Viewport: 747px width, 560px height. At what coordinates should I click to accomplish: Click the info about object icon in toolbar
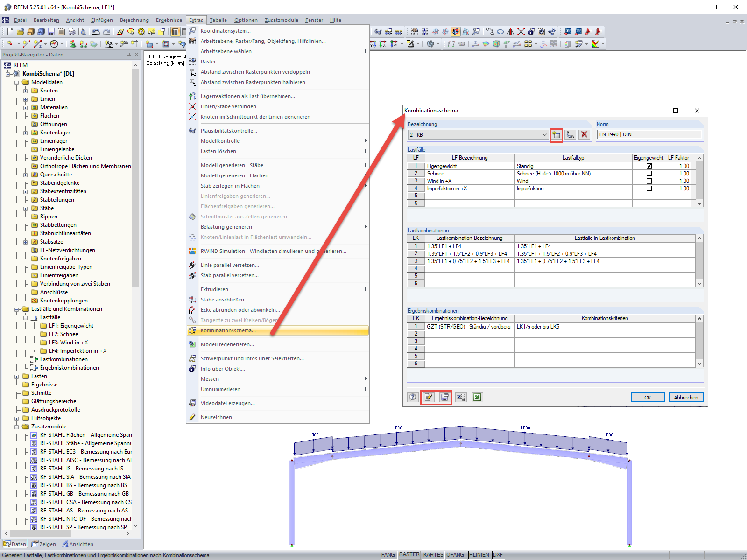click(x=531, y=32)
